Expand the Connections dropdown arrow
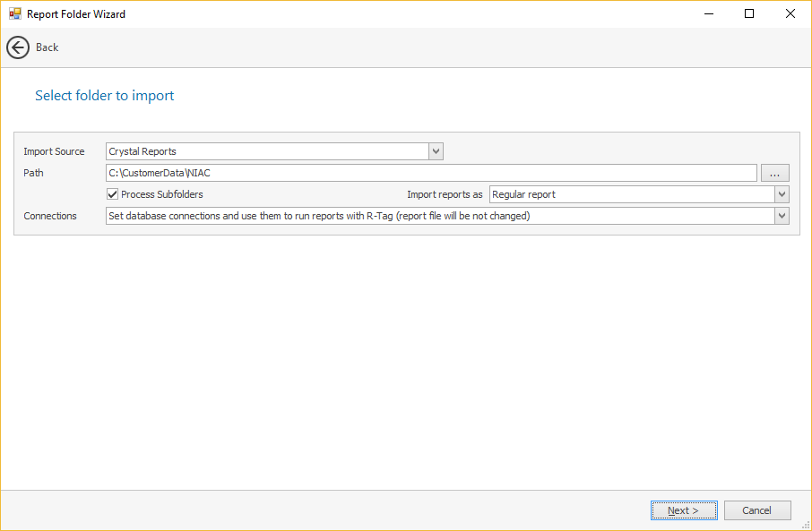Screen dimensions: 812x531 pyautogui.click(x=782, y=216)
